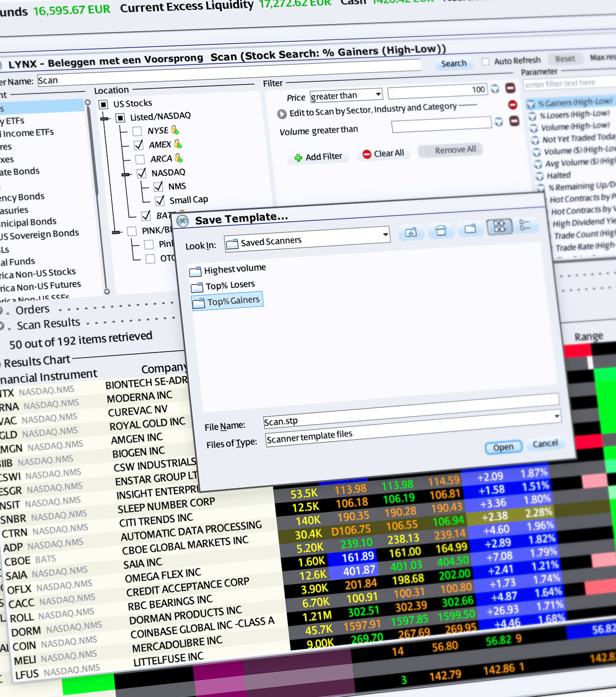Select % Gainers (High-Low) parameter icon
This screenshot has height=697, width=616.
[x=530, y=104]
